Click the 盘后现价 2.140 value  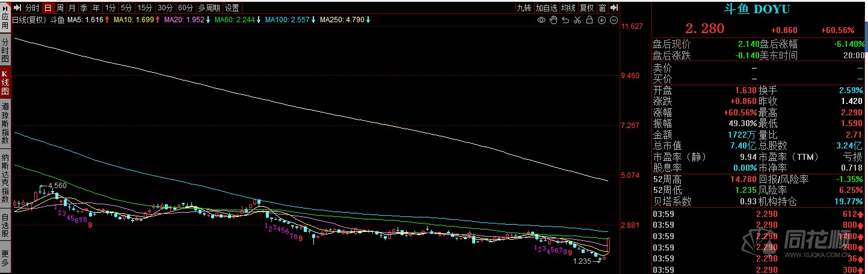(748, 44)
